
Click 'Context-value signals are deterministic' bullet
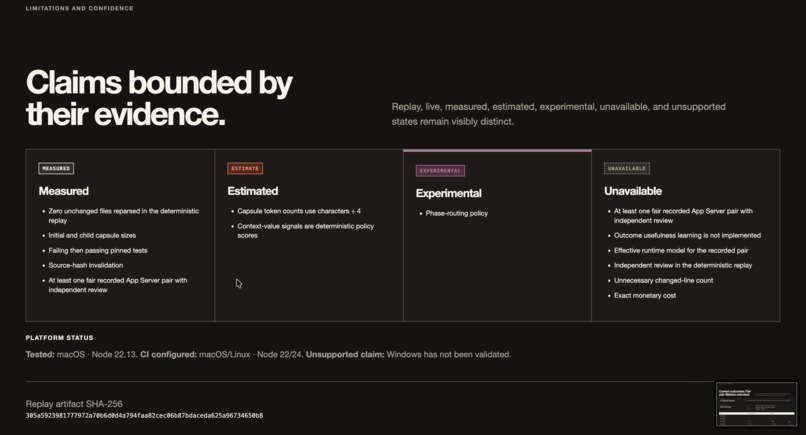pyautogui.click(x=305, y=230)
